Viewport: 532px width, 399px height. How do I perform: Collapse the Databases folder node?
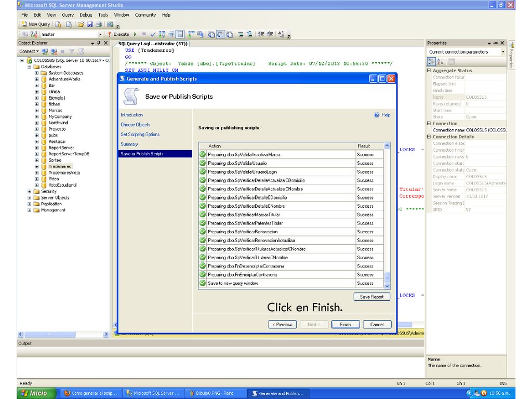click(x=29, y=67)
